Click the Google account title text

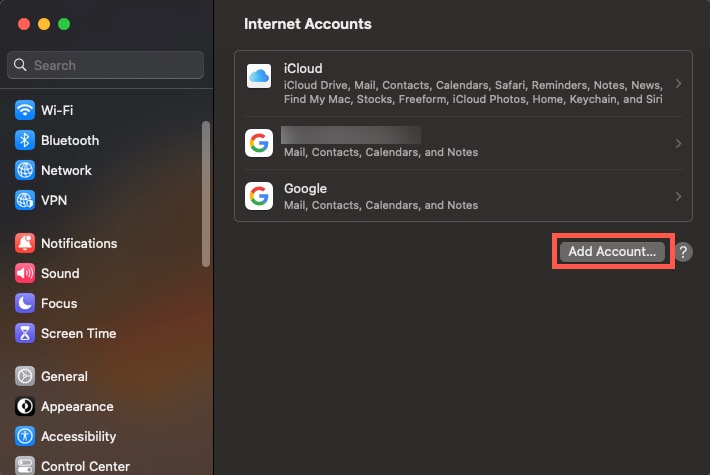coord(305,189)
